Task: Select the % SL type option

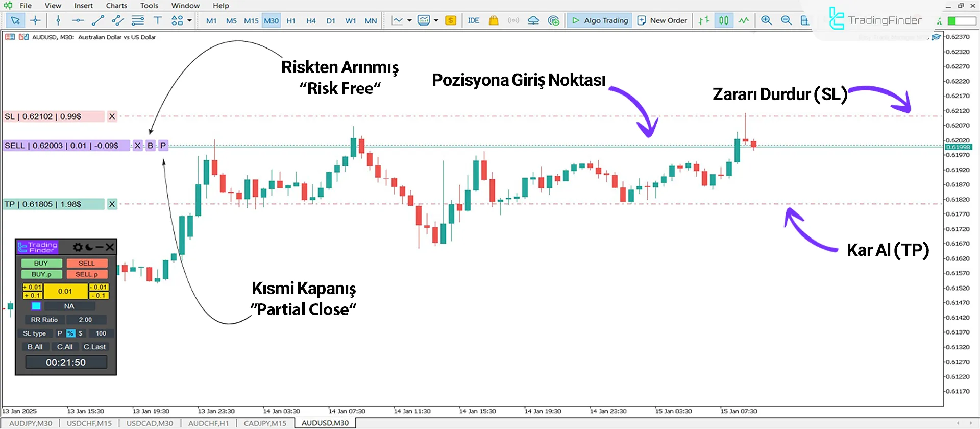Action: point(70,333)
